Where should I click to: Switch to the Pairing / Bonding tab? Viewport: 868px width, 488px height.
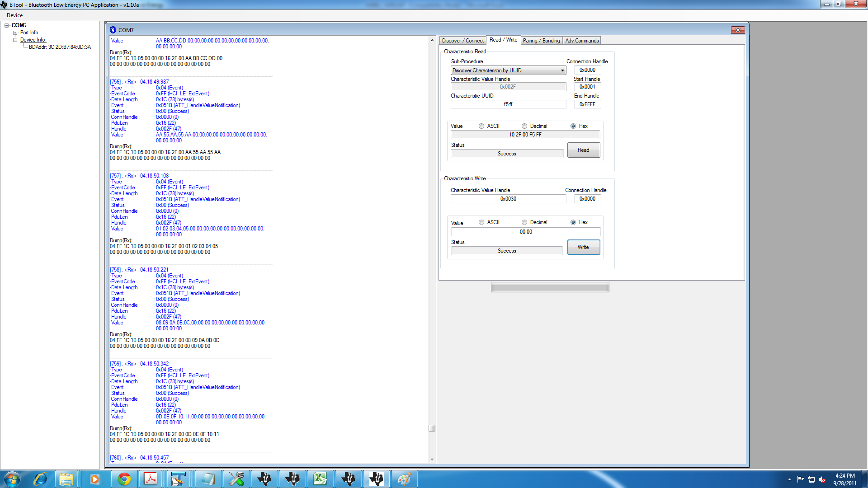pyautogui.click(x=541, y=41)
